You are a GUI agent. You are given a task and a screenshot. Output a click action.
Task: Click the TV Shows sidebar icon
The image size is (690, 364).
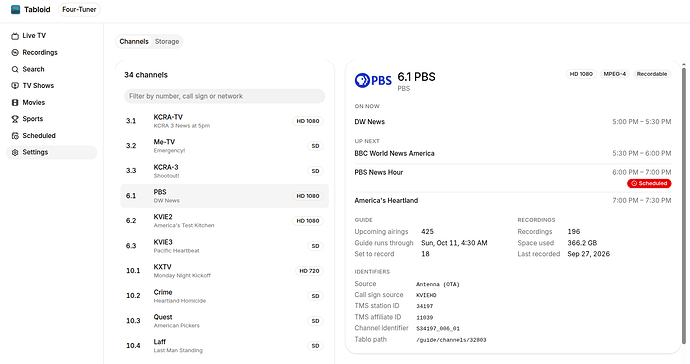(x=15, y=85)
